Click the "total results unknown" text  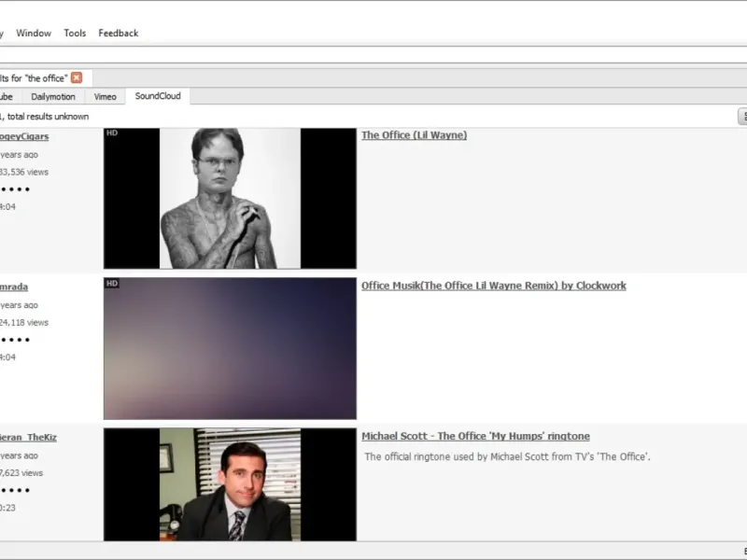[x=48, y=117]
